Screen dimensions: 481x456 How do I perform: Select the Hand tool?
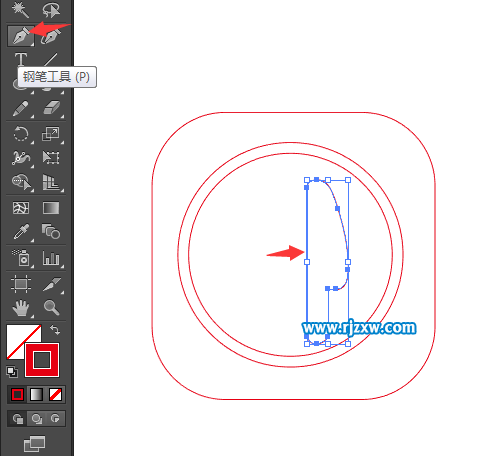click(x=21, y=307)
